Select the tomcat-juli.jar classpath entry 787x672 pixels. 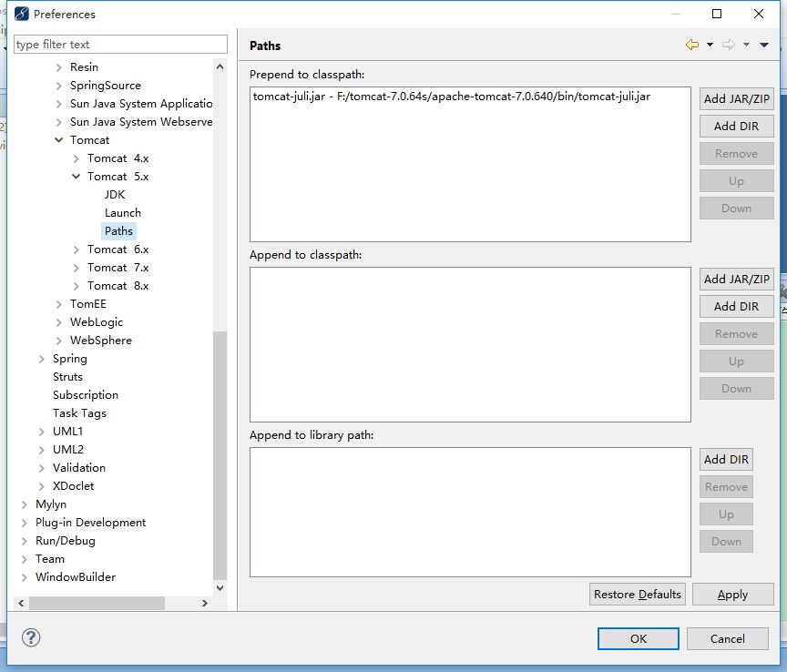point(451,97)
